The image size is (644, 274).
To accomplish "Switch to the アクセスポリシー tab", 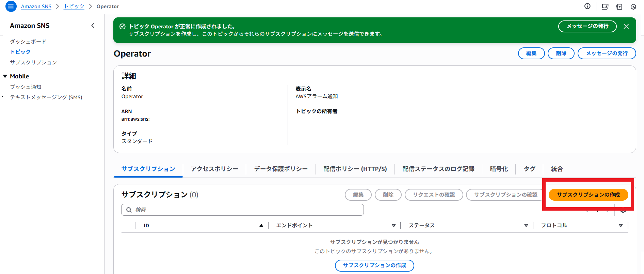I will pyautogui.click(x=214, y=169).
